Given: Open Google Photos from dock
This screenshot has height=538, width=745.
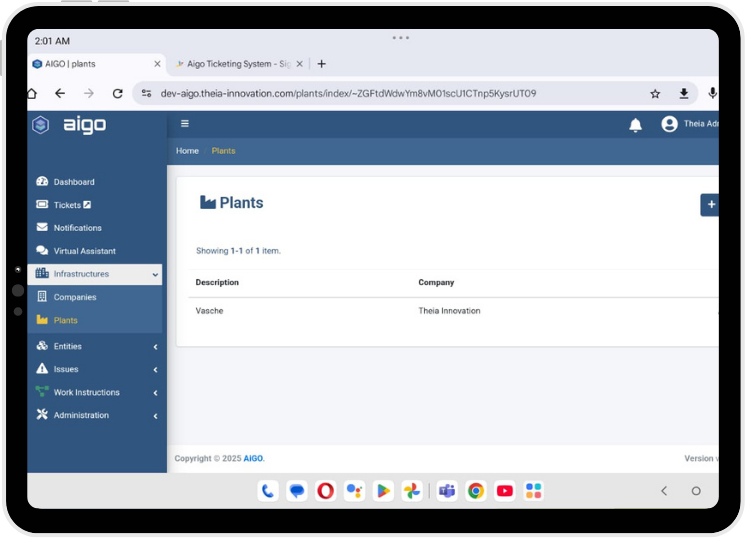Looking at the screenshot, I should point(412,491).
